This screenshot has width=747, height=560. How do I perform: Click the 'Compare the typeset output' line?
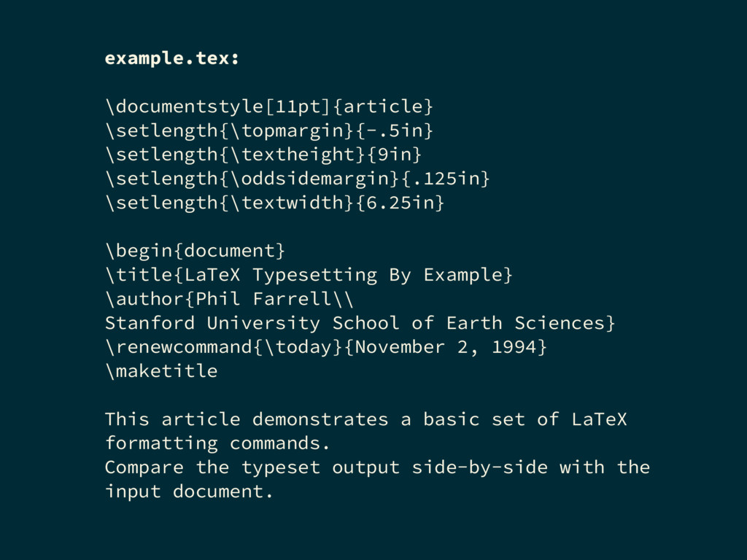[377, 467]
